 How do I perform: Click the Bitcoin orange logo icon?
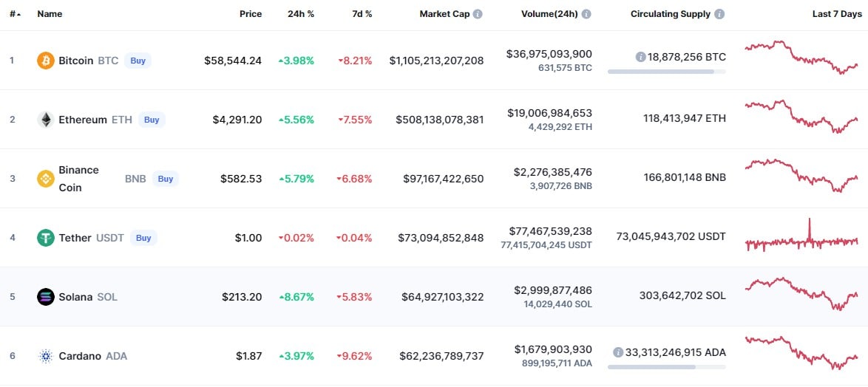point(45,61)
